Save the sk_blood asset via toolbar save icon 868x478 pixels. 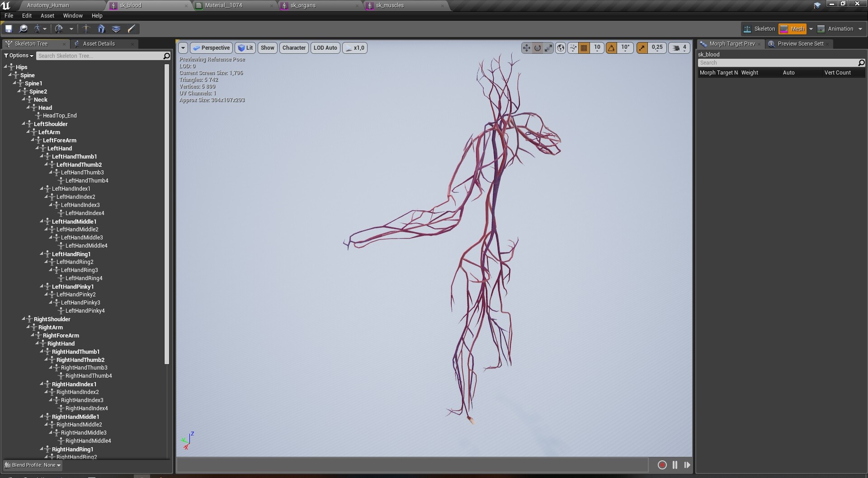(8, 28)
